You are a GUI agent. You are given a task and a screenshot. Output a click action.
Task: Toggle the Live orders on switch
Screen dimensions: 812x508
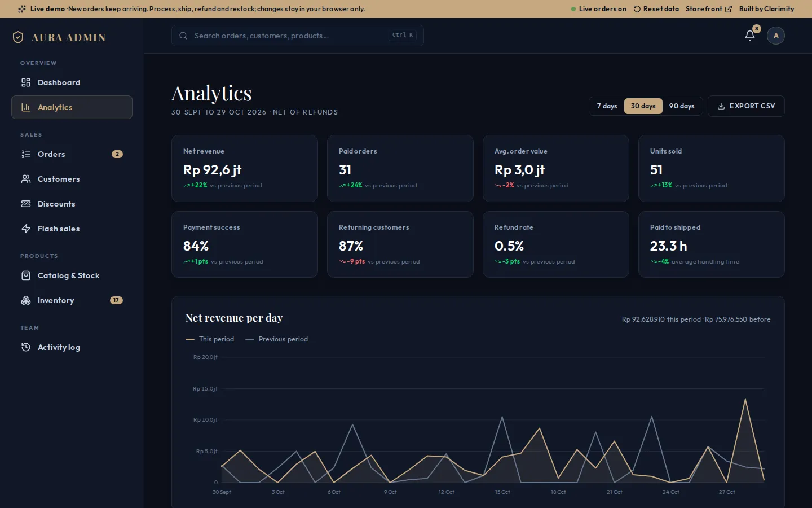pos(599,9)
